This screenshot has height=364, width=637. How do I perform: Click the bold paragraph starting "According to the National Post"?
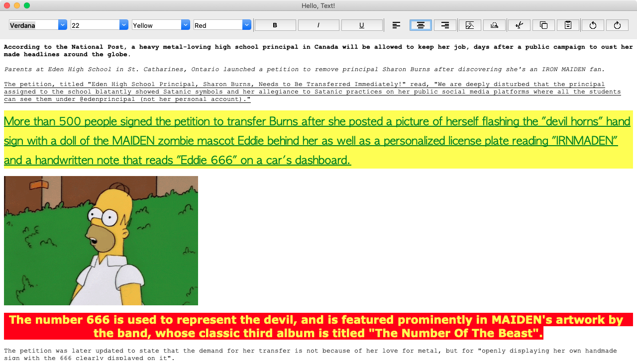pyautogui.click(x=318, y=51)
